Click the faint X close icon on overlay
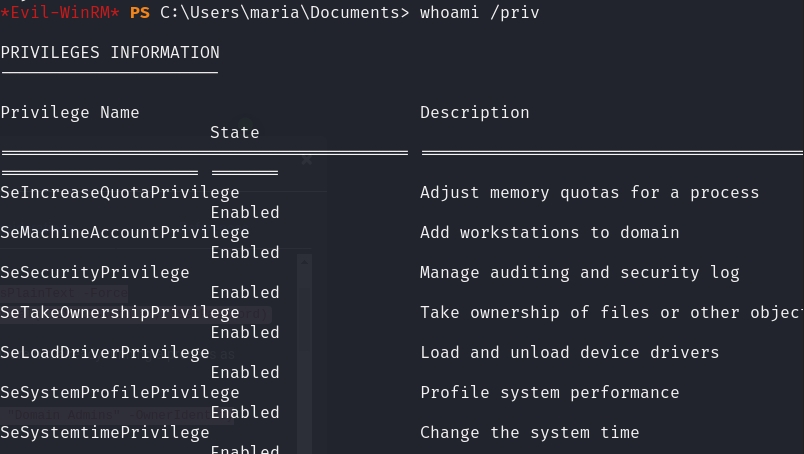 tap(307, 159)
